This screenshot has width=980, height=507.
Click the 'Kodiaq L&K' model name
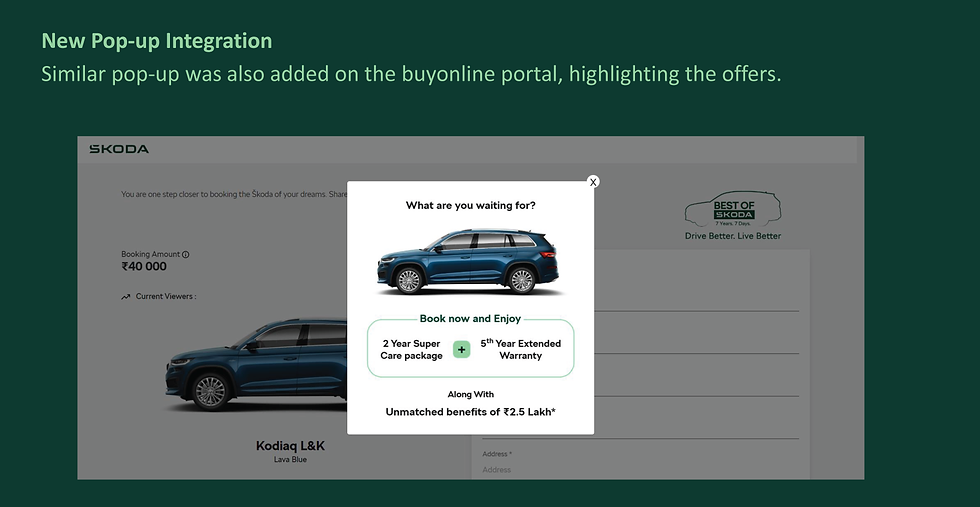click(291, 446)
